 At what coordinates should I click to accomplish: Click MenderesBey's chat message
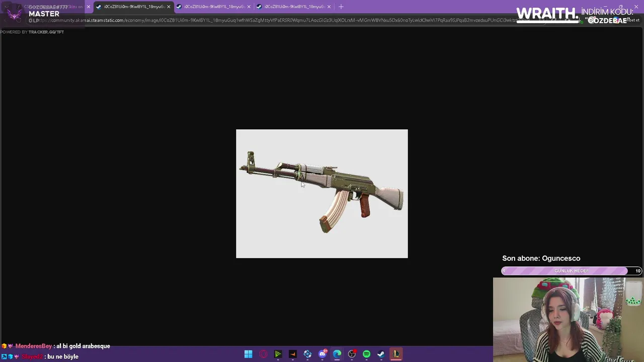(x=62, y=346)
